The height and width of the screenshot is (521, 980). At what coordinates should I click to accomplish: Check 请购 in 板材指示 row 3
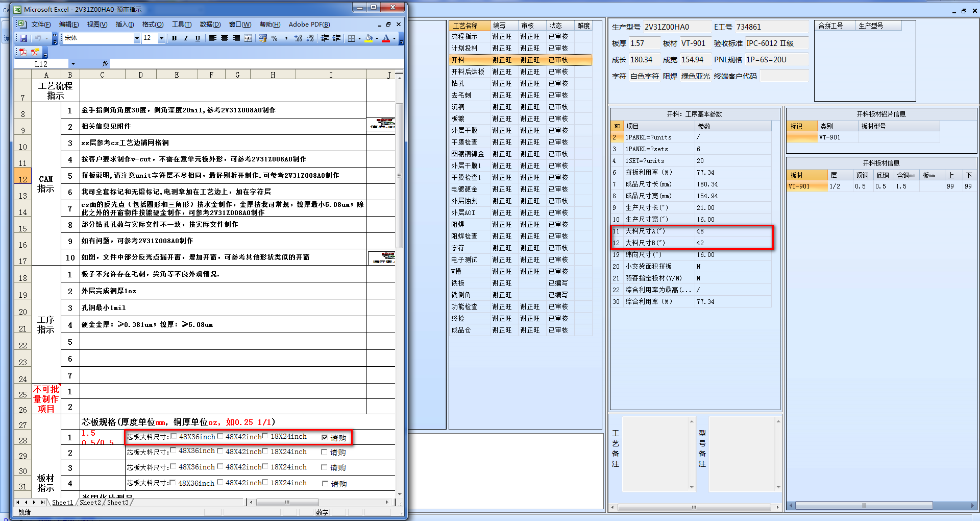pos(324,467)
